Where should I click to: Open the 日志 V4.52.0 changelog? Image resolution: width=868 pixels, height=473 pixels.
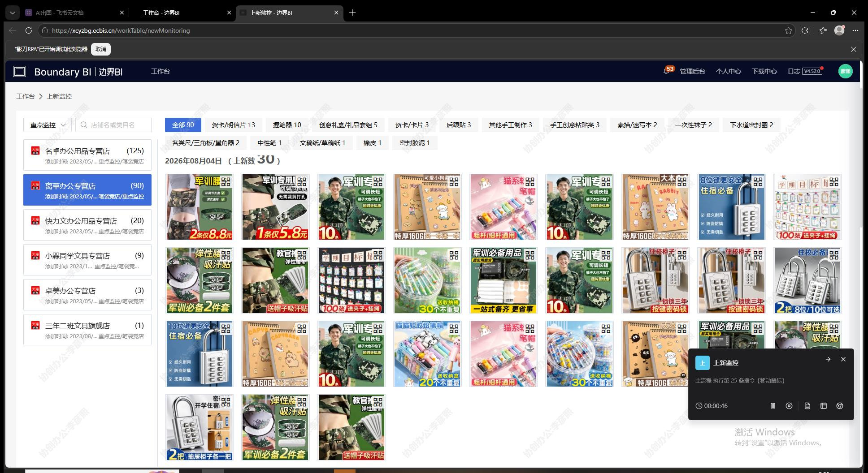tap(805, 71)
